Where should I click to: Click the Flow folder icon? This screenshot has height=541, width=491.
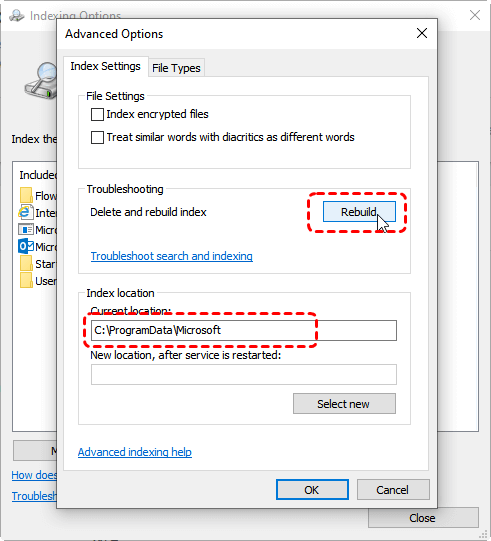[x=26, y=195]
